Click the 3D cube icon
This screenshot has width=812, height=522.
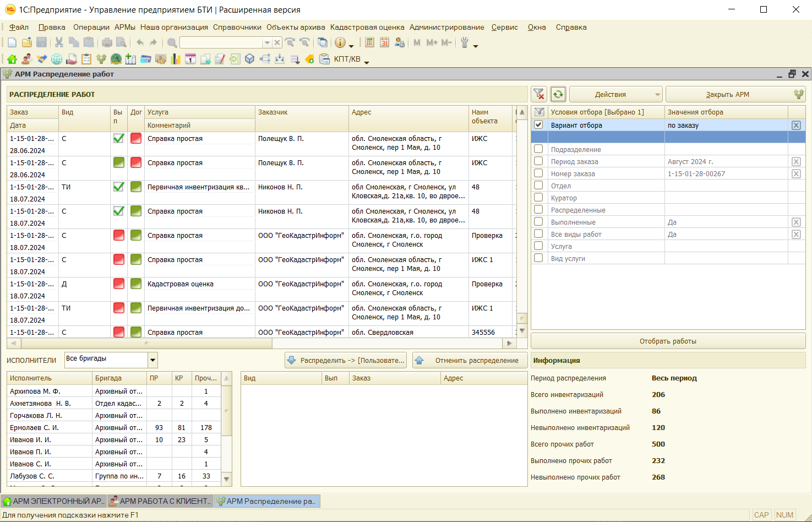(x=250, y=59)
